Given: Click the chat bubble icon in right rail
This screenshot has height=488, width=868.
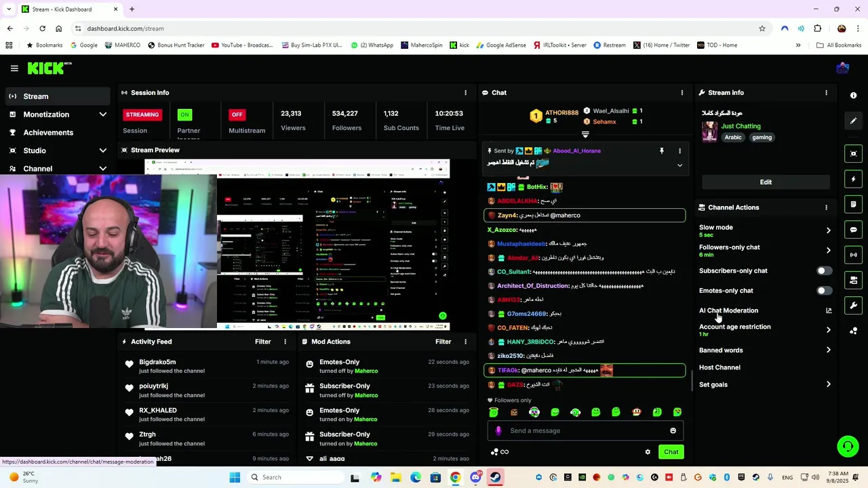Looking at the screenshot, I should coord(854,230).
